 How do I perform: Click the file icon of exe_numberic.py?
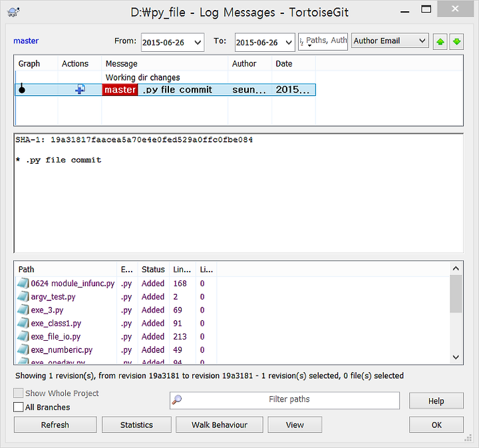point(23,349)
